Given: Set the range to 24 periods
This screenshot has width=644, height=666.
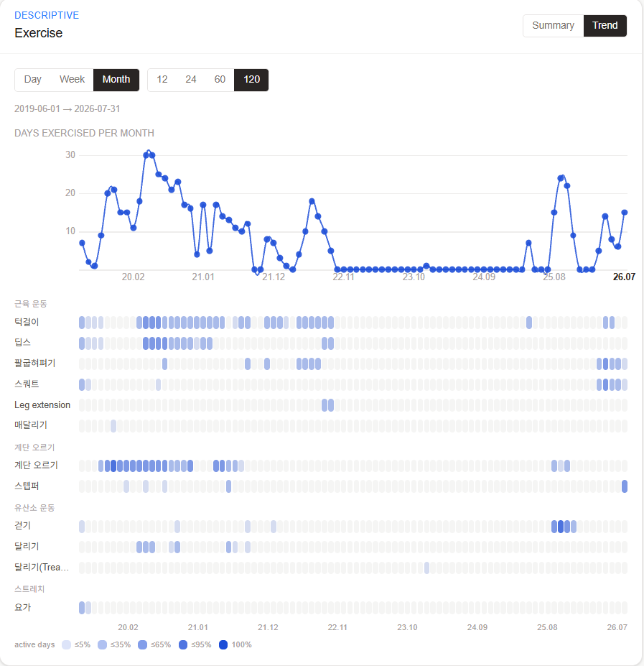Looking at the screenshot, I should pos(191,80).
